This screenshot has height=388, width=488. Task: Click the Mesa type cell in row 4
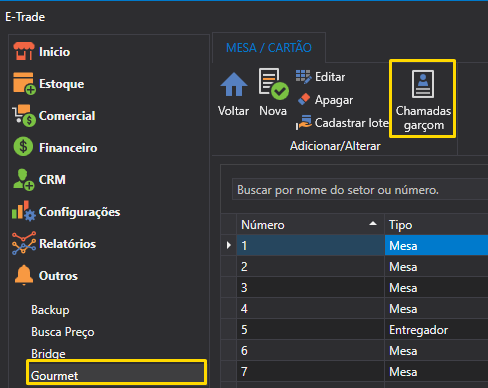436,308
